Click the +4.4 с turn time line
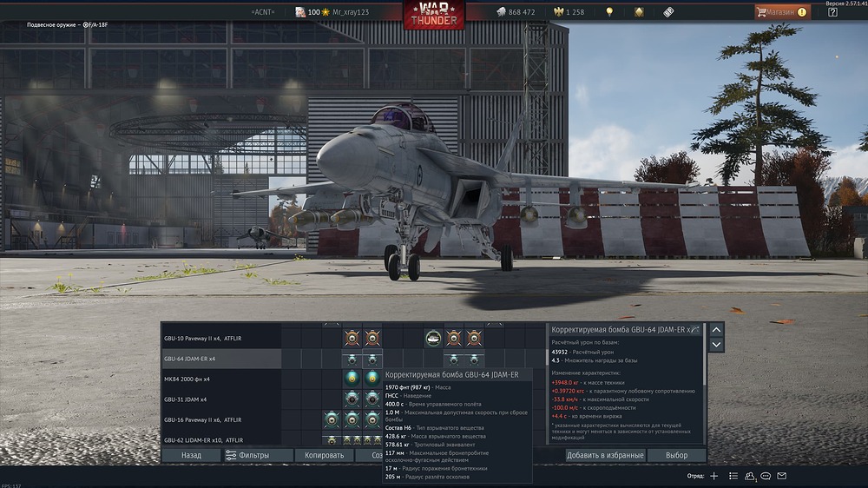868x488 pixels. click(586, 416)
